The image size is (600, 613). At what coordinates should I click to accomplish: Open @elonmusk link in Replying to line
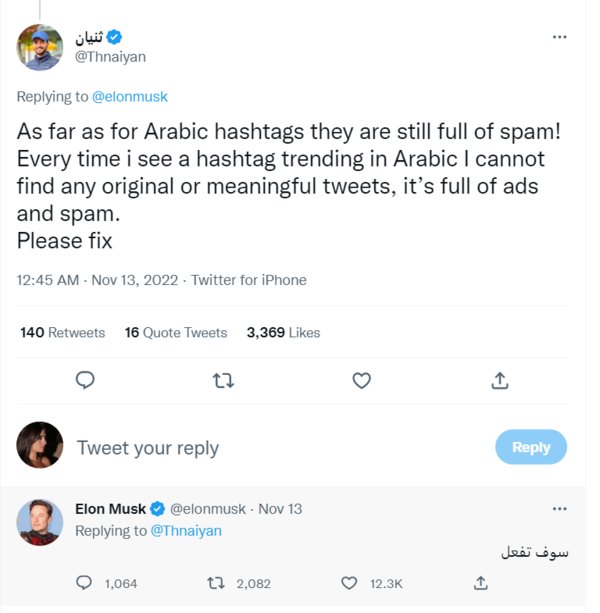pos(130,97)
